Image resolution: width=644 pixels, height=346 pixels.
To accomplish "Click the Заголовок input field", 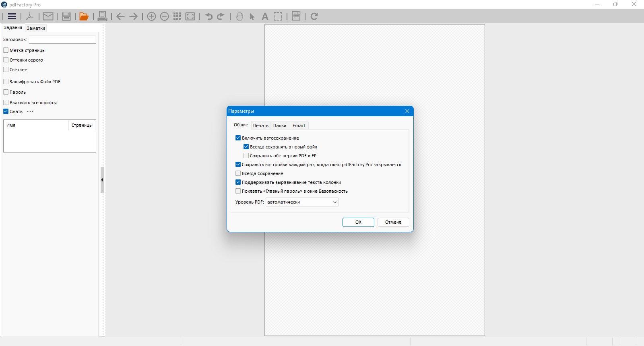I will tap(62, 39).
